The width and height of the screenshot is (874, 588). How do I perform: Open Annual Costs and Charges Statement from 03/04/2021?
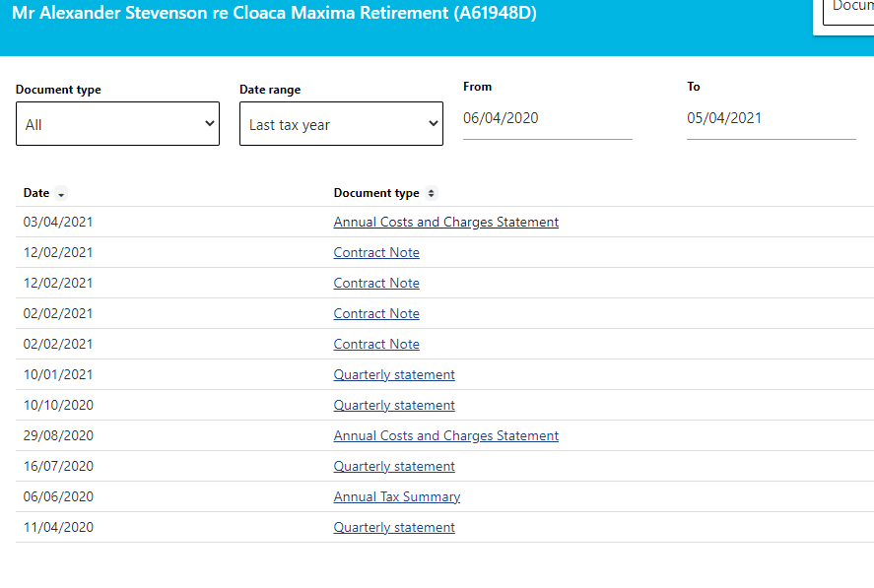(x=446, y=222)
